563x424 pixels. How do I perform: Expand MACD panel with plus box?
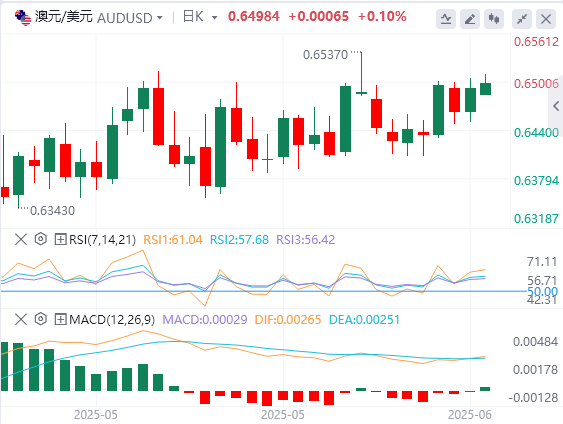pyautogui.click(x=60, y=319)
